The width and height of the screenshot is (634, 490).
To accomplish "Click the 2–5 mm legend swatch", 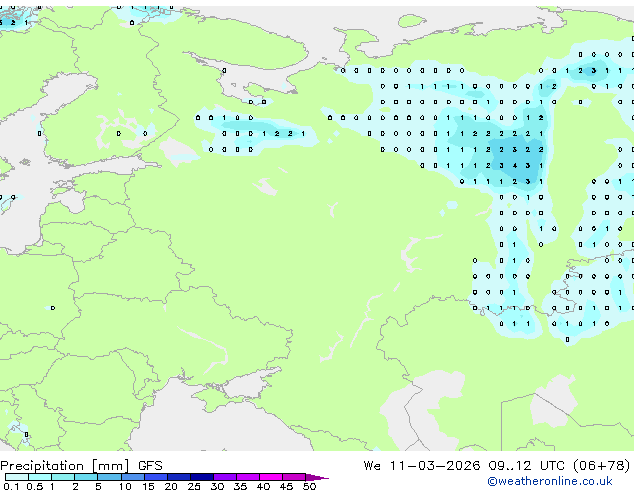I will click(x=86, y=477).
